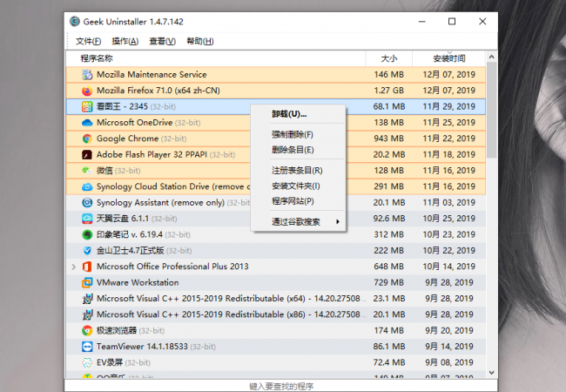Select the Adobe Flash Player 32 PPAPI text
566x392 pixels.
click(x=152, y=154)
